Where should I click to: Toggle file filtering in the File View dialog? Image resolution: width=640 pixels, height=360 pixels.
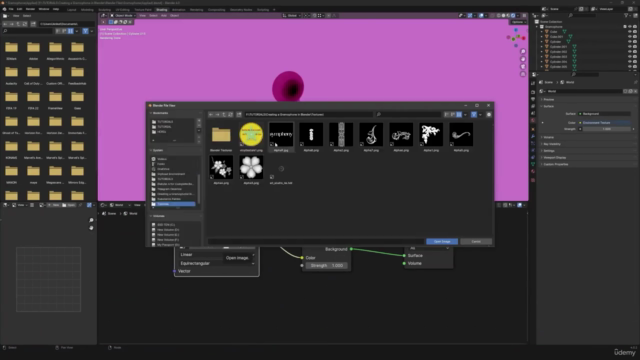pos(474,115)
